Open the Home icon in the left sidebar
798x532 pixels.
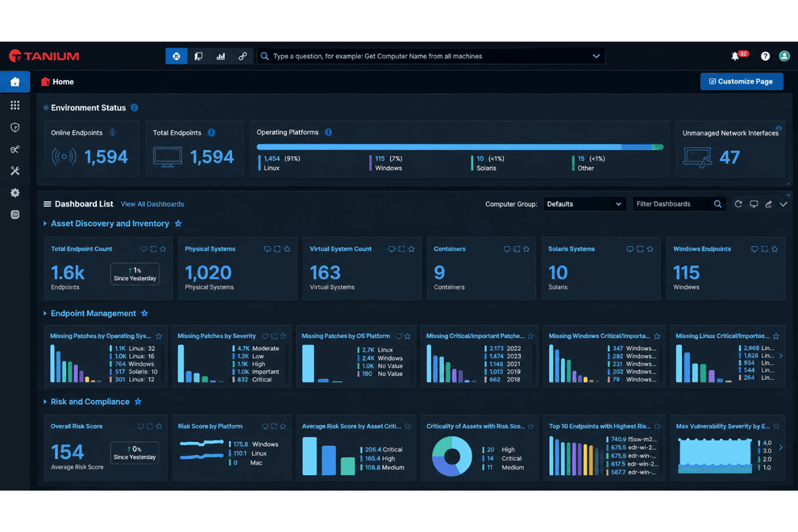[15, 81]
